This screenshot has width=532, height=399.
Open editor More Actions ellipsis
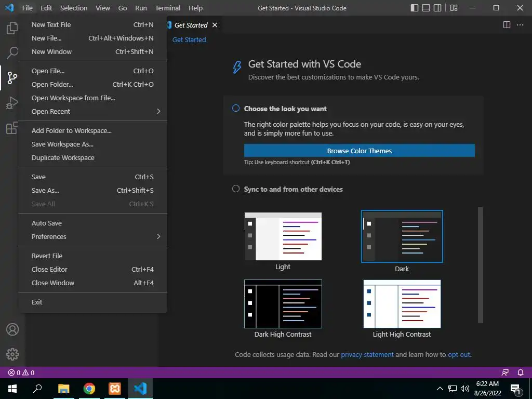click(520, 25)
